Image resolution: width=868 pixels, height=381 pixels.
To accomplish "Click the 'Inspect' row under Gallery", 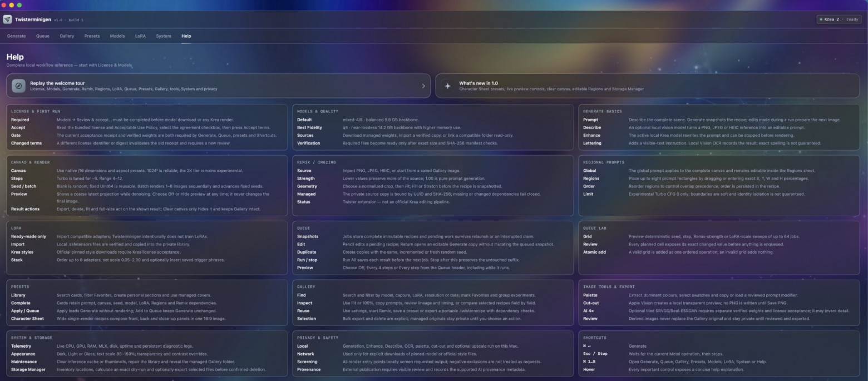I will coord(433,303).
